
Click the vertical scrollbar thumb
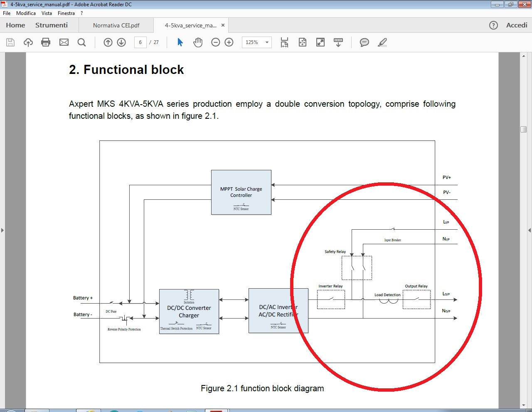pyautogui.click(x=523, y=129)
